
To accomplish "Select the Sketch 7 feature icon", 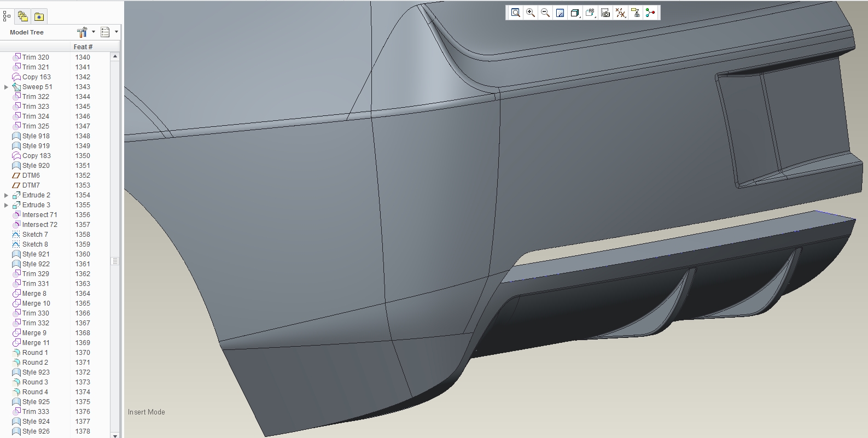I will [16, 235].
